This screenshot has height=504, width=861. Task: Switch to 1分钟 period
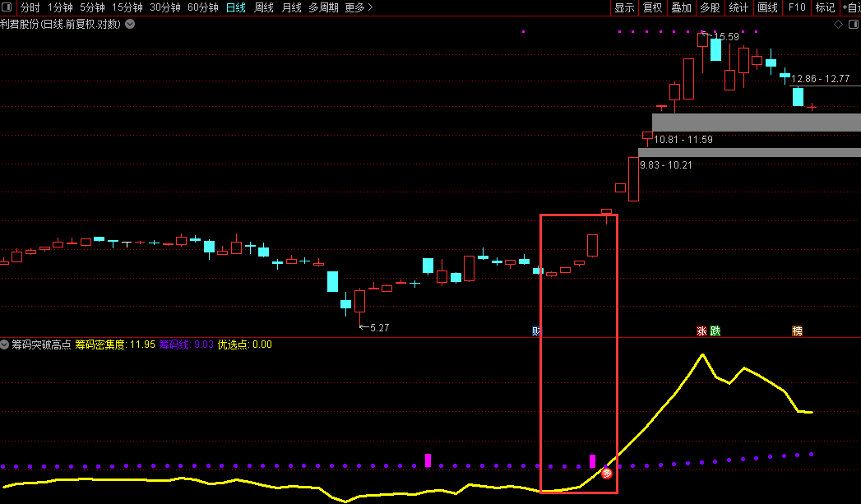[60, 7]
